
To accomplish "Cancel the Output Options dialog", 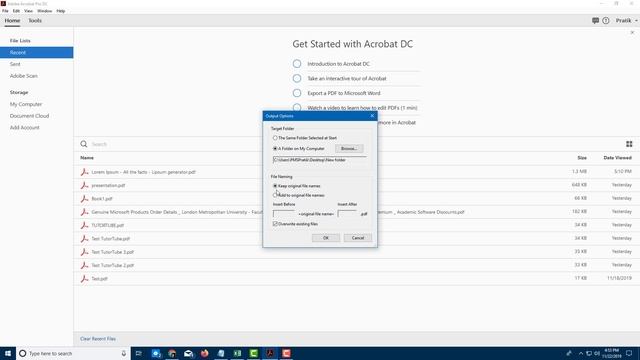I will (358, 238).
